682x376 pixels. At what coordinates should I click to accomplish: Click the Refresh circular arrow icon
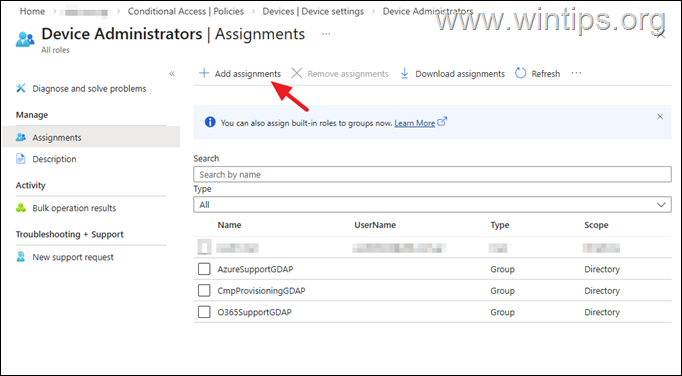coord(521,73)
